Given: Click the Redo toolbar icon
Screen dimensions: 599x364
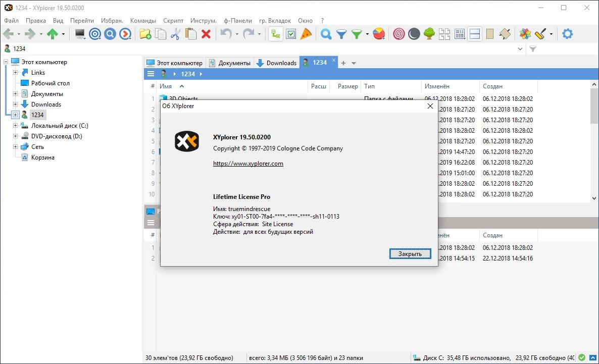Looking at the screenshot, I should point(248,34).
